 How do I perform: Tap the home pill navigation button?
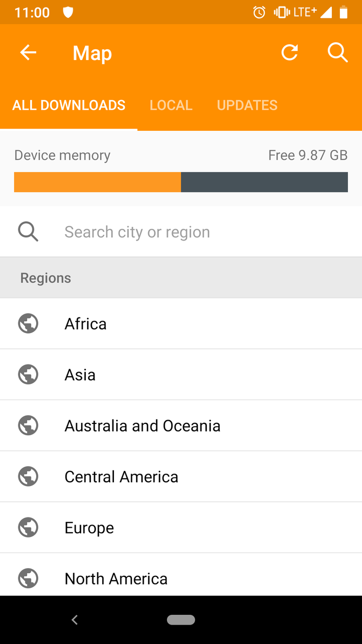pos(181,620)
